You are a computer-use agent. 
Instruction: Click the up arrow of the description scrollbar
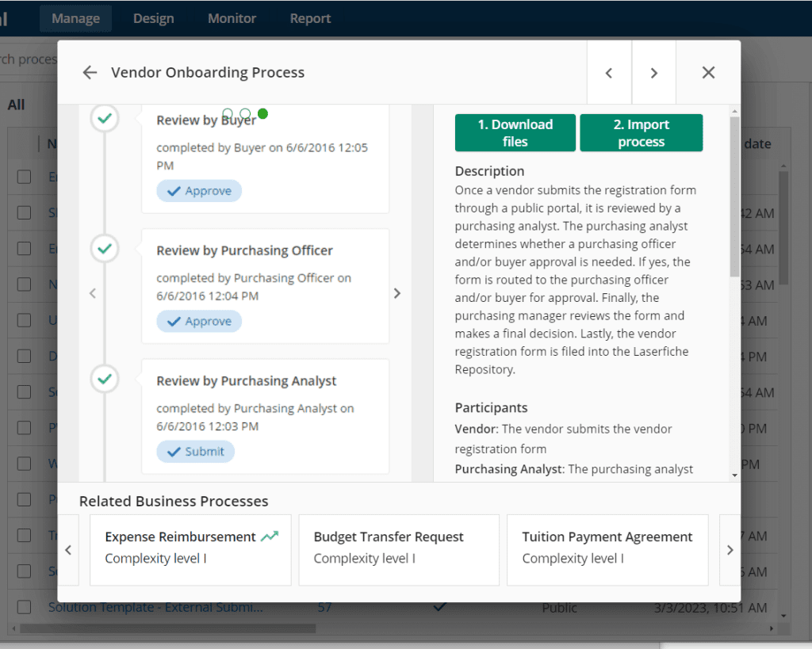point(734,111)
